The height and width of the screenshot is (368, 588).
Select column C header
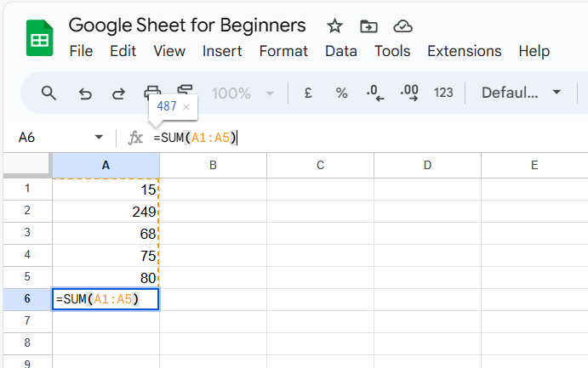point(320,165)
